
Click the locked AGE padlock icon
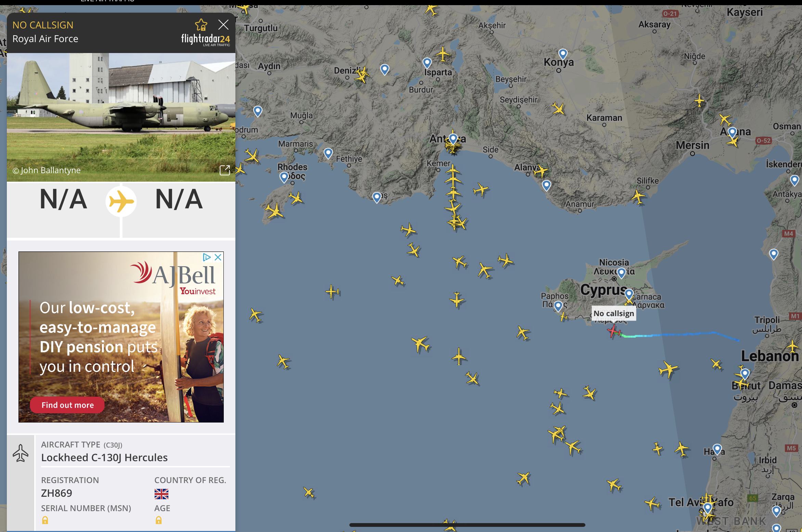click(x=158, y=520)
